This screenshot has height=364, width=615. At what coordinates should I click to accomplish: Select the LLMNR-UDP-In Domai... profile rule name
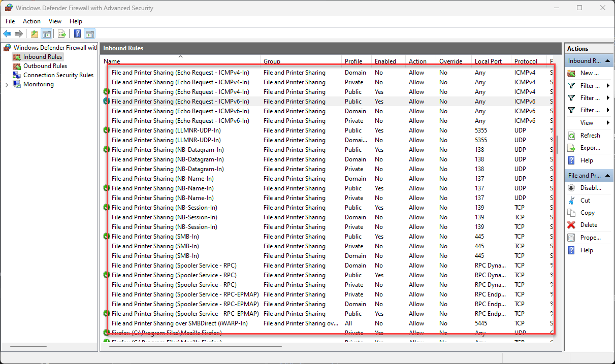[x=166, y=140]
